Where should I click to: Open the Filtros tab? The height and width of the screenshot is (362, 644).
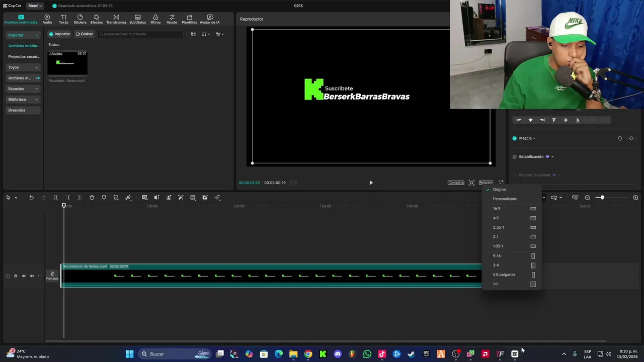[155, 19]
